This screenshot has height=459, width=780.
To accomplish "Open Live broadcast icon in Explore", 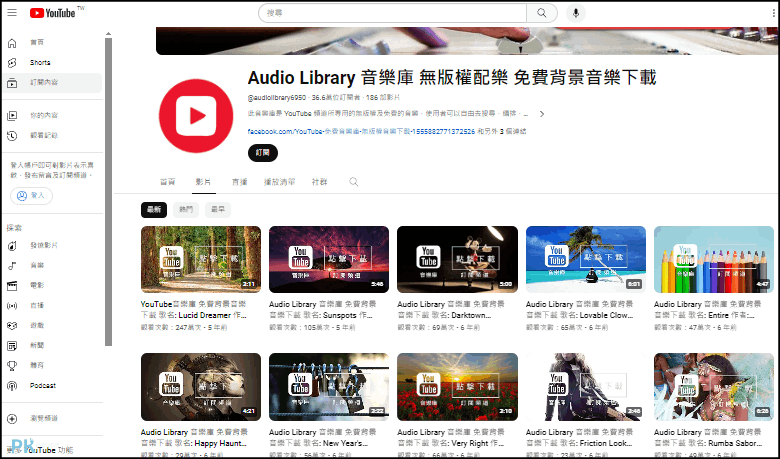I will coord(12,305).
